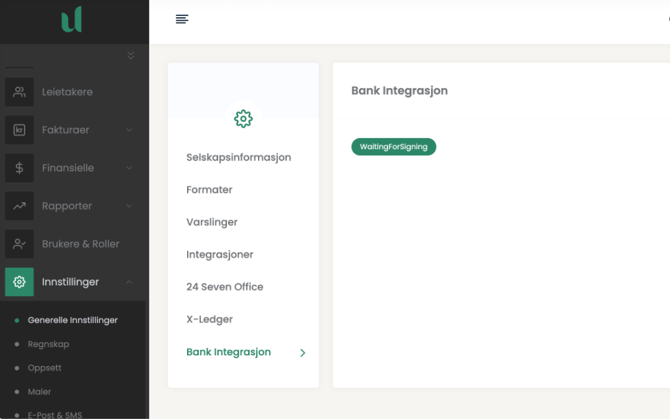Click the green Innstillinger gear icon

coord(19,282)
